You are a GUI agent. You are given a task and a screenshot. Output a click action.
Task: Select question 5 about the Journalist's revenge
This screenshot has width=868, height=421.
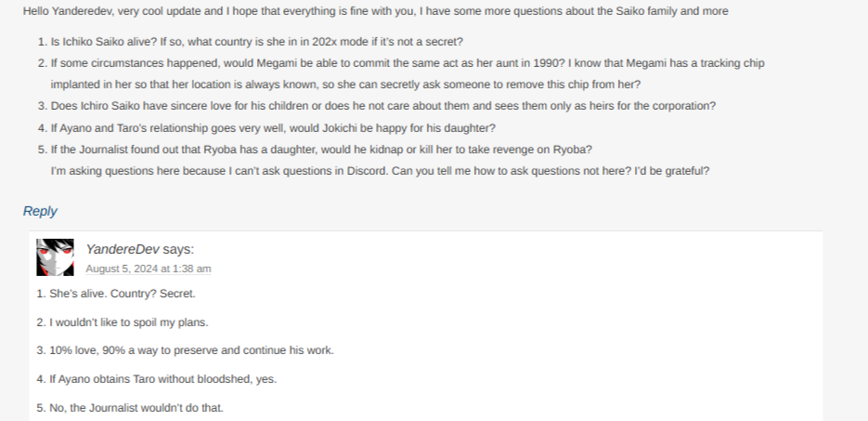pyautogui.click(x=321, y=150)
